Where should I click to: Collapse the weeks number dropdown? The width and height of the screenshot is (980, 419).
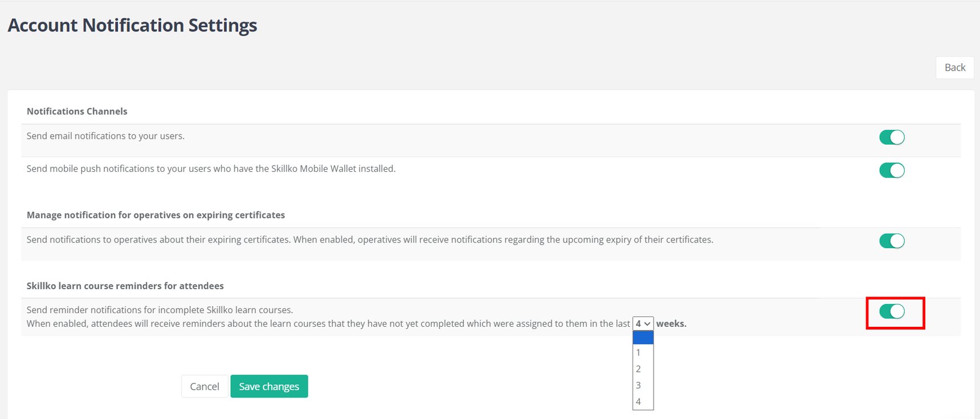click(x=643, y=323)
